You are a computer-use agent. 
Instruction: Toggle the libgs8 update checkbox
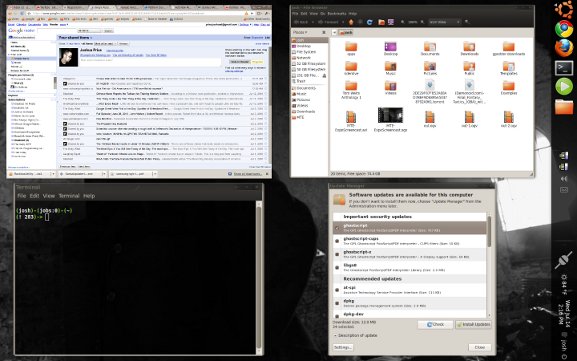coord(337,268)
